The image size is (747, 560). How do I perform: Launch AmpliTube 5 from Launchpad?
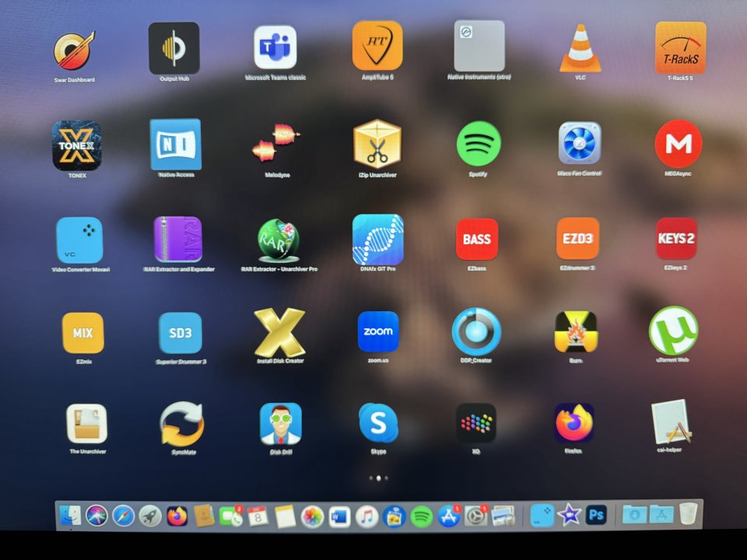pyautogui.click(x=377, y=46)
